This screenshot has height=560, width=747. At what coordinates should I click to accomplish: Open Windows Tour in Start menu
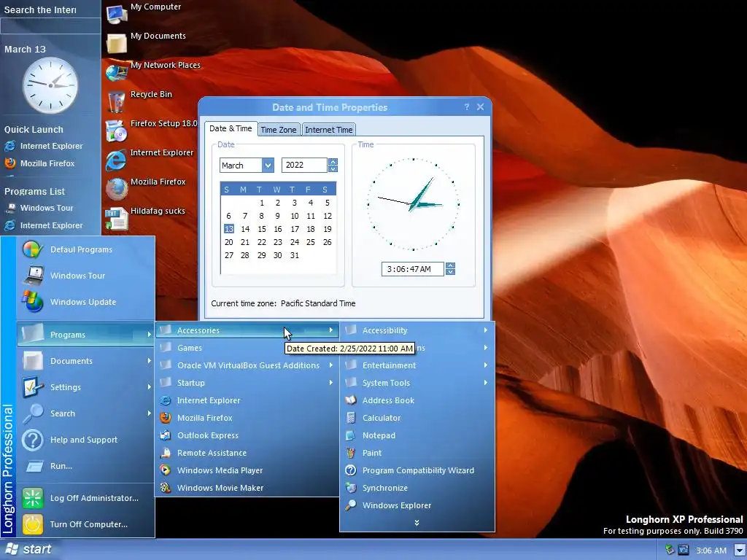pos(86,276)
